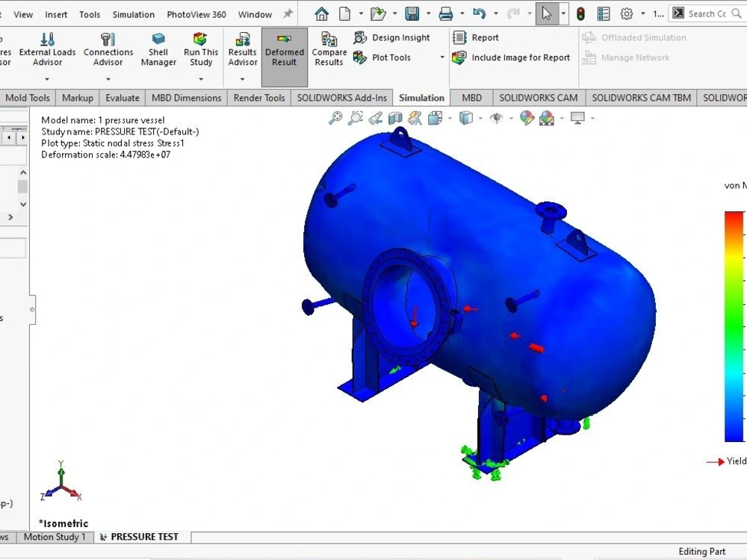Toggle Hide/Show Items eye icon
Screen dimensions: 747x560
click(497, 117)
